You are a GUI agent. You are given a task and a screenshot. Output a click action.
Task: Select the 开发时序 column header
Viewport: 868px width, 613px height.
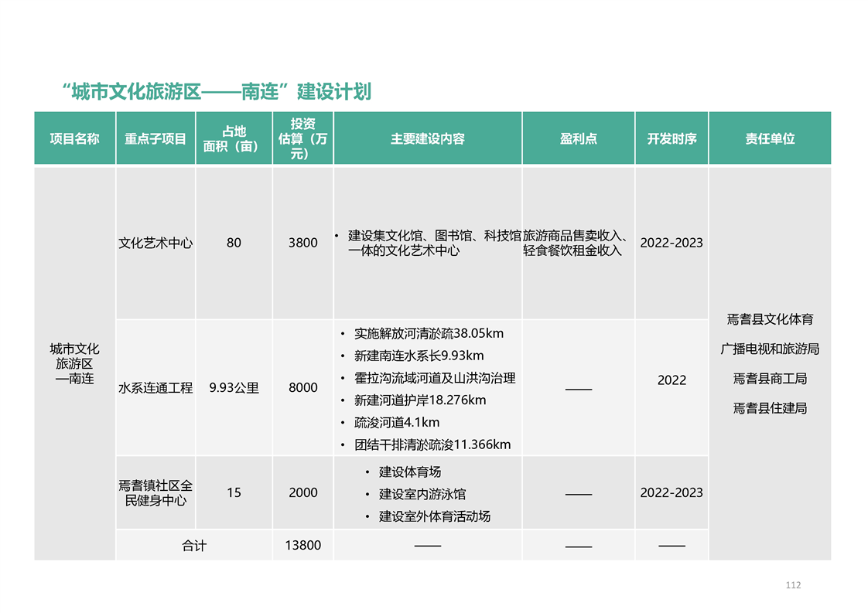672,138
